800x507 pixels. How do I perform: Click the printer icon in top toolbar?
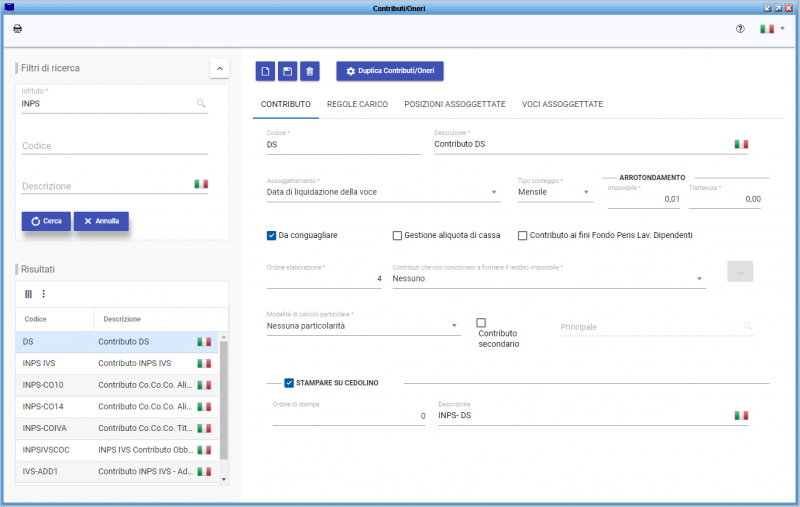17,29
